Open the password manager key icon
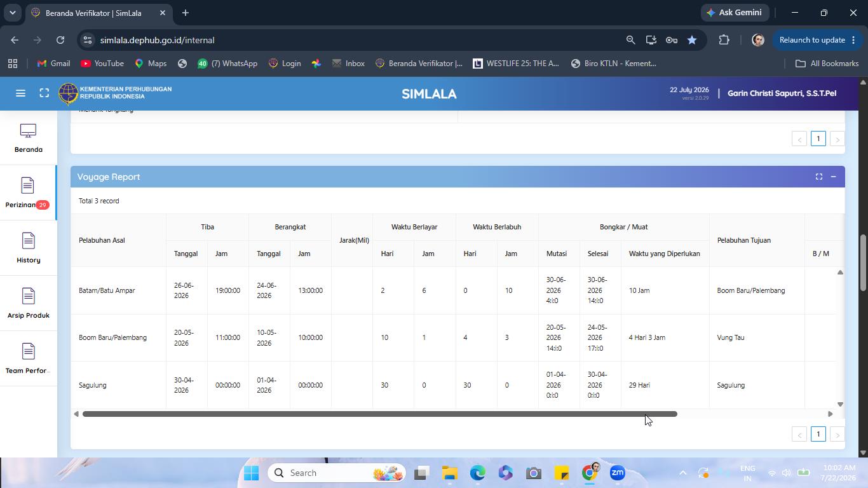 tap(671, 40)
